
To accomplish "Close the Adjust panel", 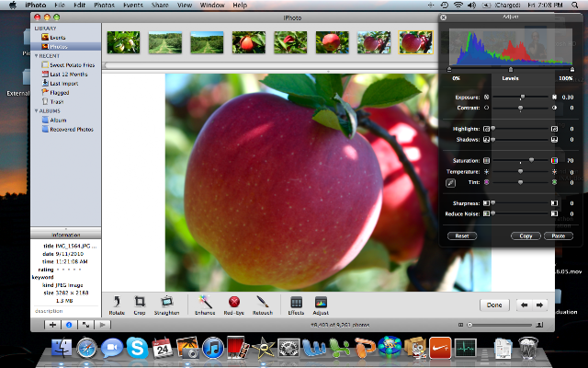I will pos(443,17).
